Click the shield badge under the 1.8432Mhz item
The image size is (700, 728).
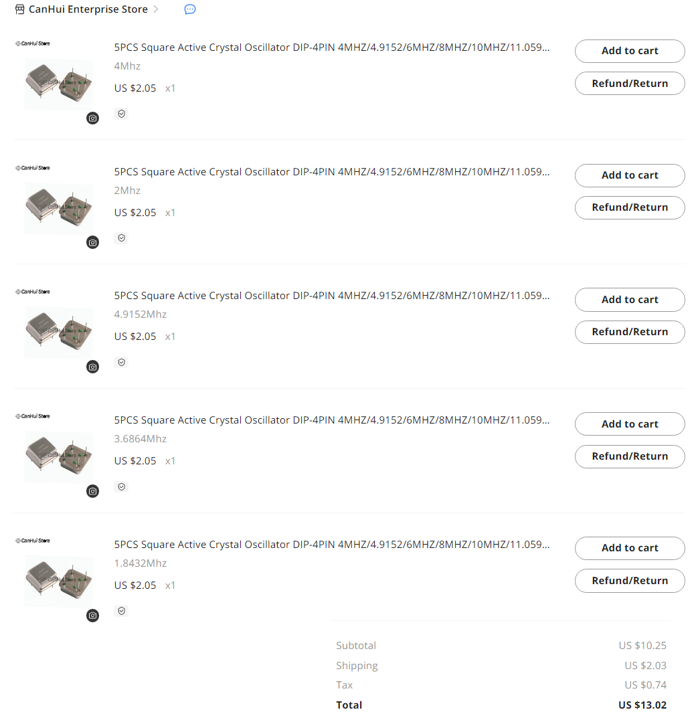[x=121, y=611]
